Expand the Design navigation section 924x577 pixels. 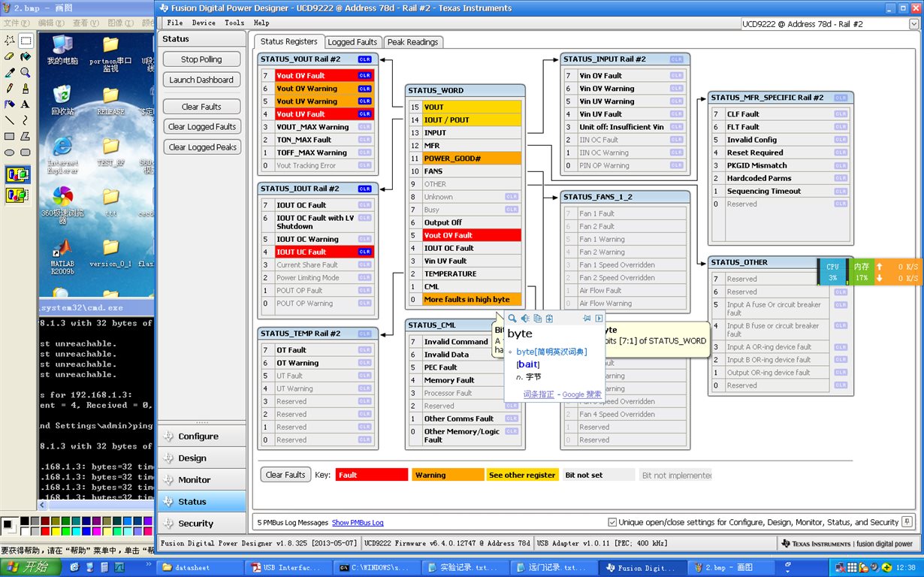(x=201, y=458)
